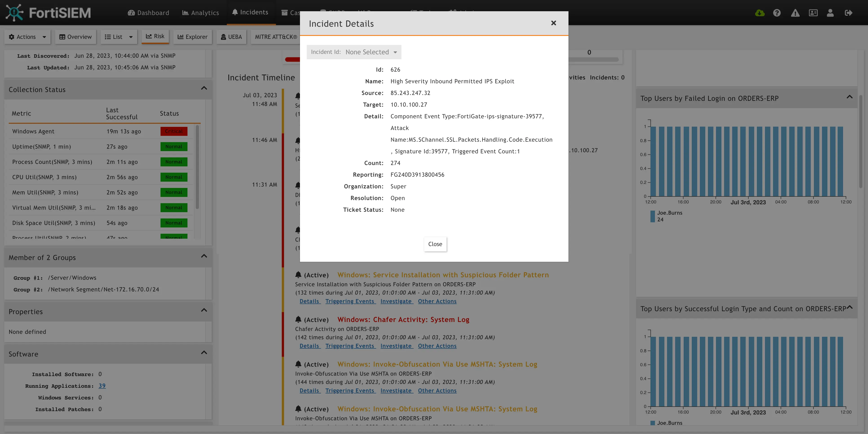868x434 pixels.
Task: Click the Source IP 85.243.247.32
Action: click(410, 93)
